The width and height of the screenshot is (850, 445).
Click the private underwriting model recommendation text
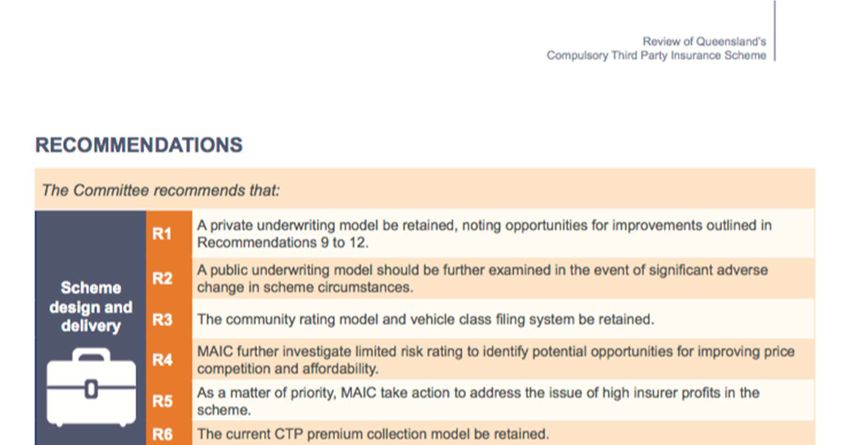click(x=484, y=234)
